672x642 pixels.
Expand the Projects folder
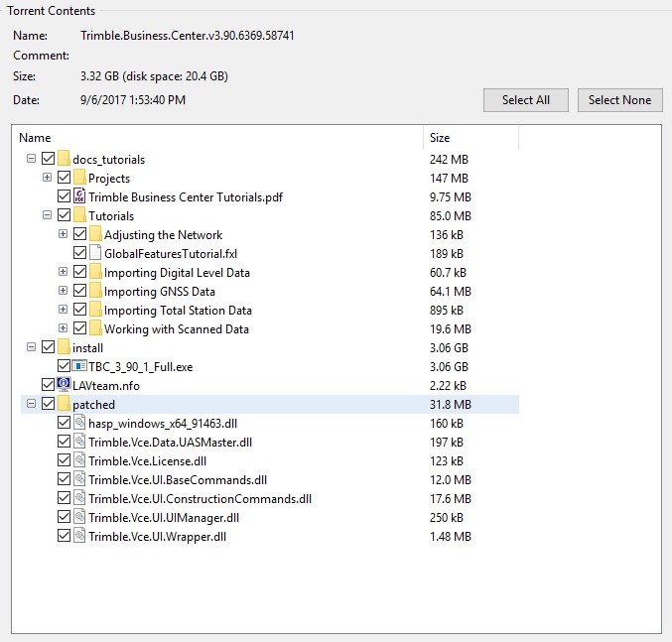point(47,177)
